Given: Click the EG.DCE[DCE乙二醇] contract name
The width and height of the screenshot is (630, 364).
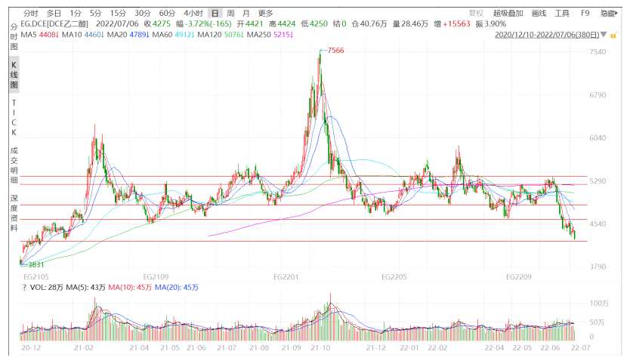Looking at the screenshot, I should point(54,24).
